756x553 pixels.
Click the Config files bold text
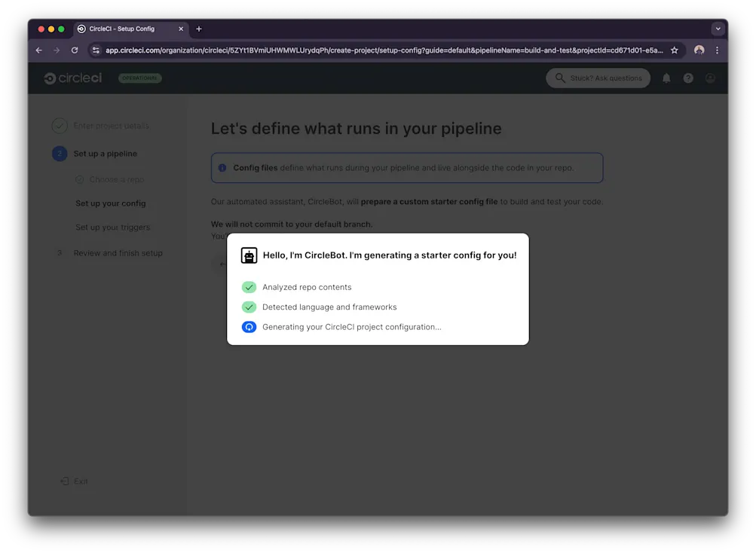255,168
